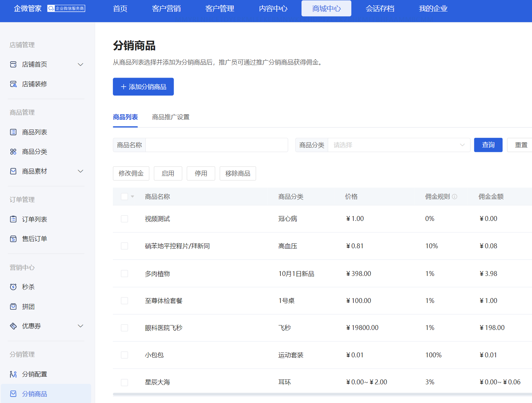Open 商品列表 via its list icon

pyautogui.click(x=13, y=132)
